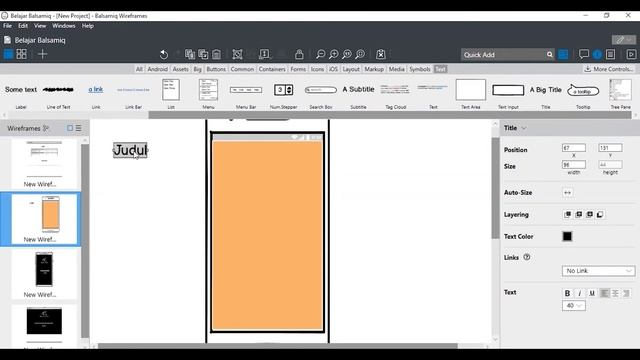Open the Project Info notes icon
This screenshot has width=640, height=360.
[611, 54]
